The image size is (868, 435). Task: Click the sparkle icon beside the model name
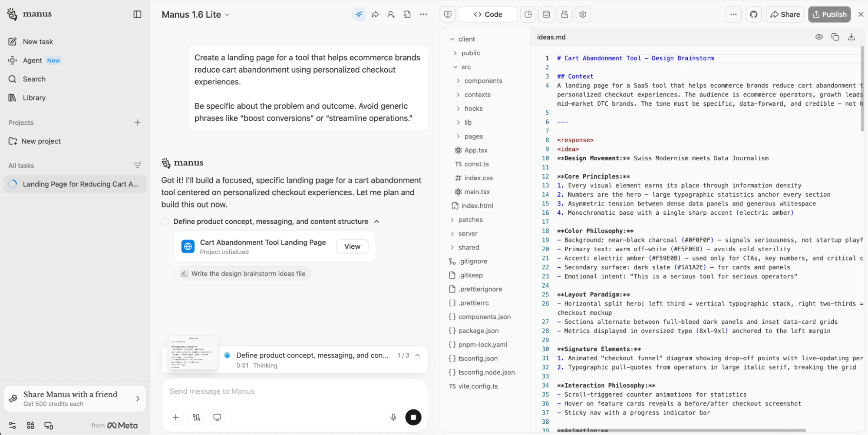(x=359, y=14)
